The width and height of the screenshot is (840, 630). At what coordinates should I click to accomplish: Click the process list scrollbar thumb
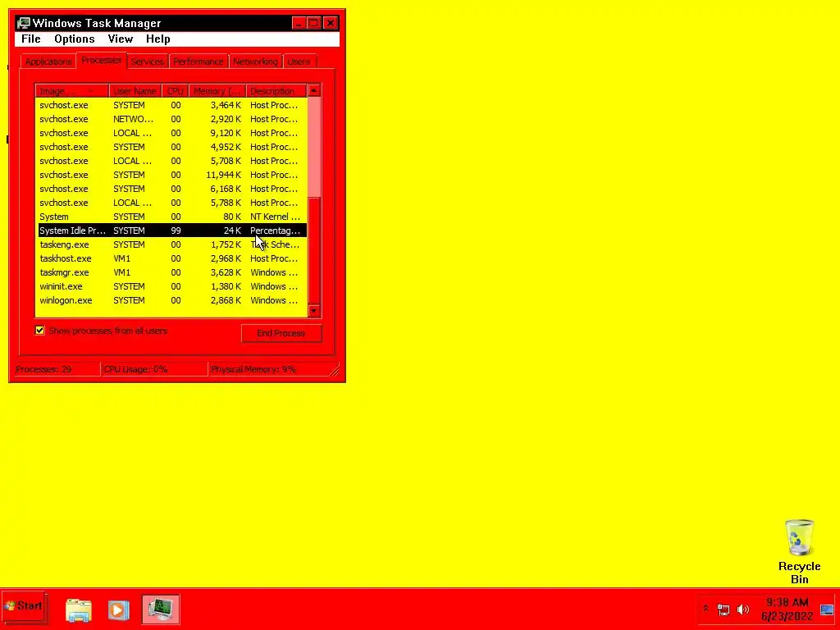(x=314, y=250)
